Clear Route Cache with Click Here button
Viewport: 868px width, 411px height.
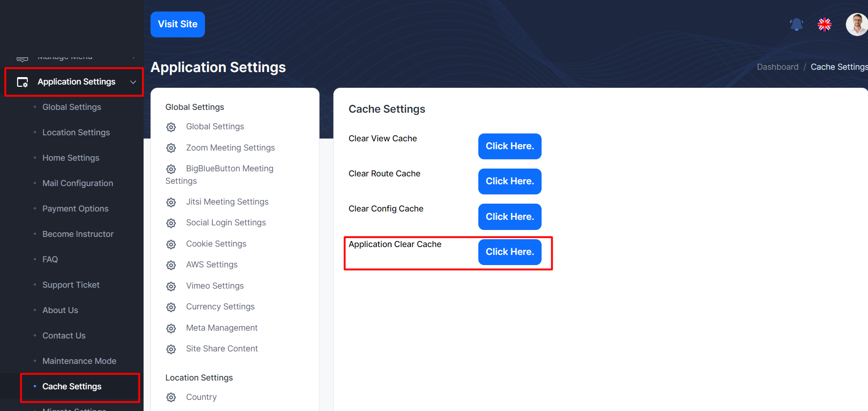pyautogui.click(x=510, y=181)
